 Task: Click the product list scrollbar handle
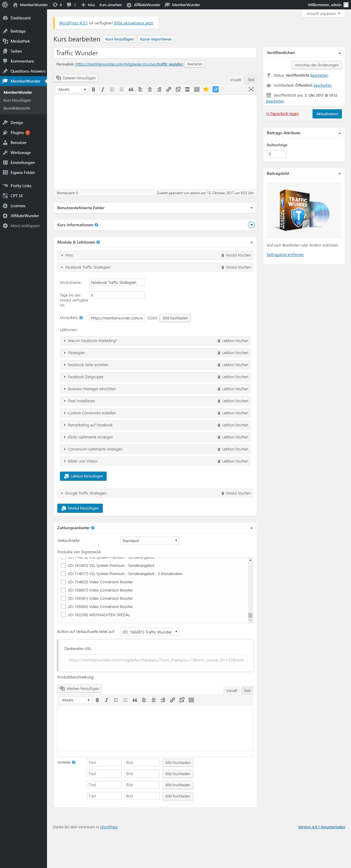pyautogui.click(x=250, y=616)
